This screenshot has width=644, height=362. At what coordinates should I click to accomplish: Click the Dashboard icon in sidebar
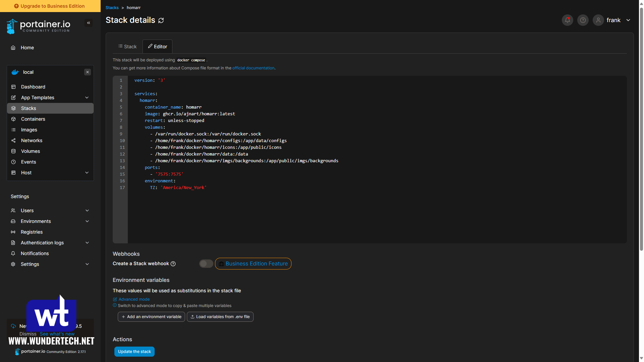click(14, 86)
